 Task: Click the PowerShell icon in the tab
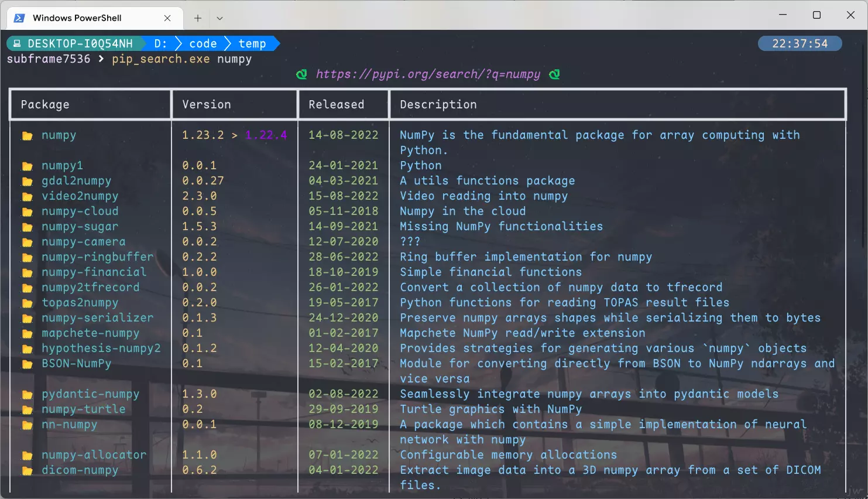(x=19, y=18)
